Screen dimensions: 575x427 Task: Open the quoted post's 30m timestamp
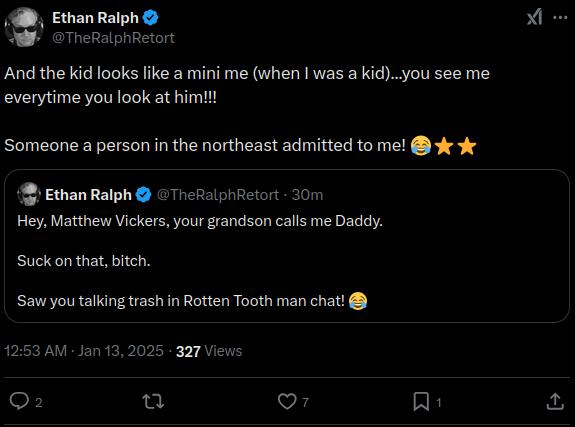tap(307, 195)
